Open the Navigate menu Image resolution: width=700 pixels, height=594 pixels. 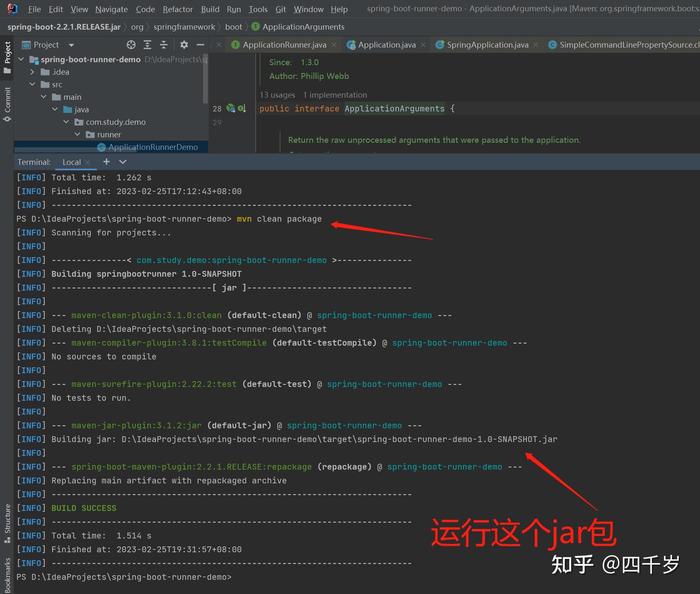(112, 9)
